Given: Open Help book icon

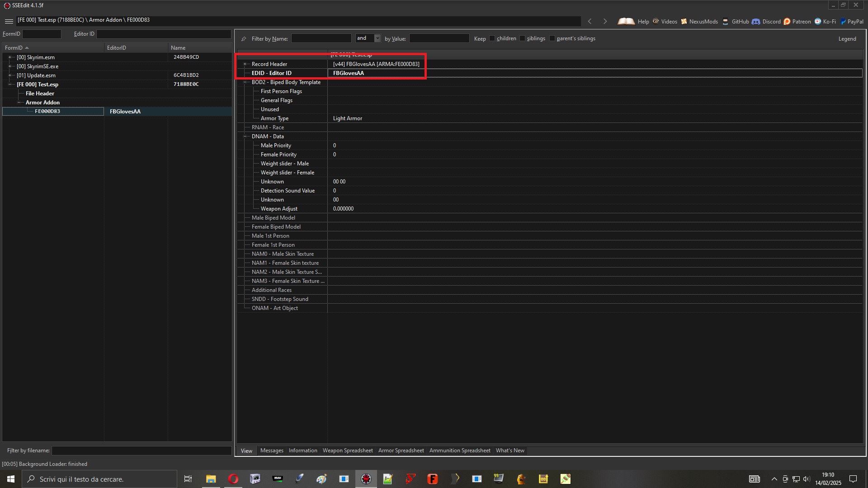Looking at the screenshot, I should [626, 21].
